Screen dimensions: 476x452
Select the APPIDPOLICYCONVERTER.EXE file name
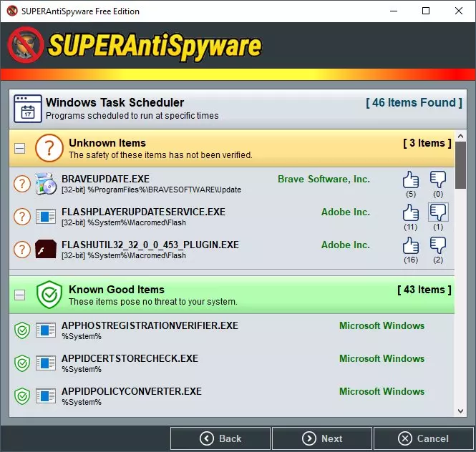pos(132,391)
